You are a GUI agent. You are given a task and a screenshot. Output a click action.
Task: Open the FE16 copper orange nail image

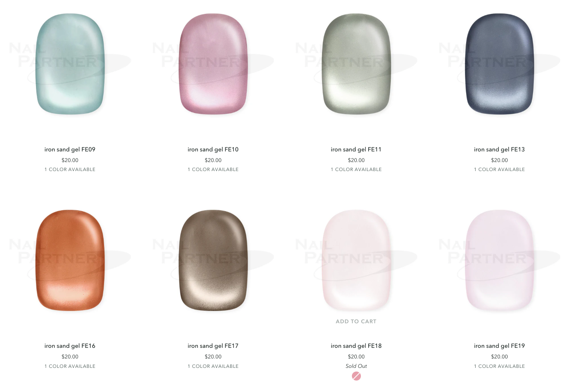coord(70,260)
